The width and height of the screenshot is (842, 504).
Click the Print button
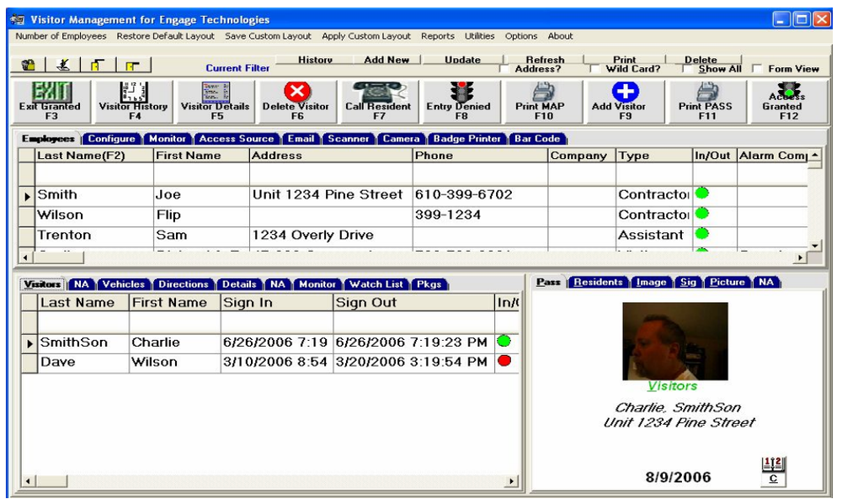click(625, 59)
